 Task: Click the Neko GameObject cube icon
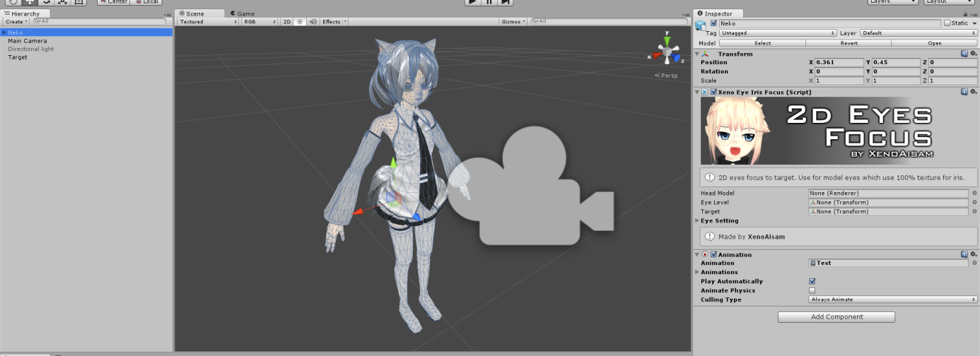[701, 25]
